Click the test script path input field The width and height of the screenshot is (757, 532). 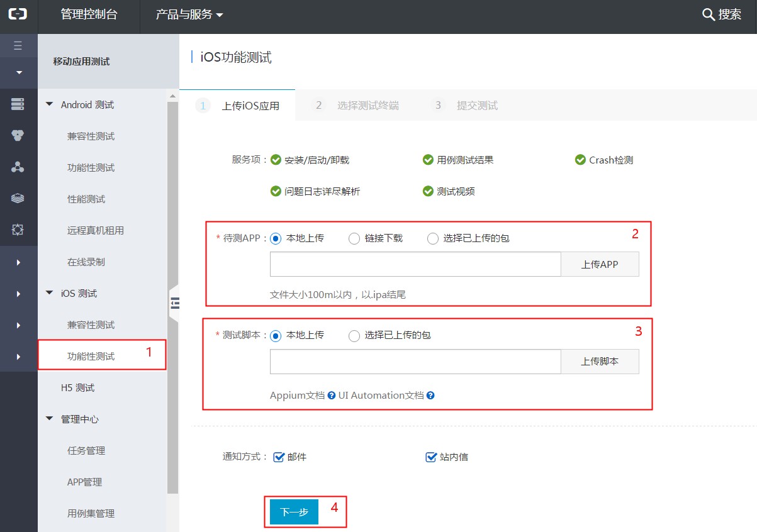[415, 362]
